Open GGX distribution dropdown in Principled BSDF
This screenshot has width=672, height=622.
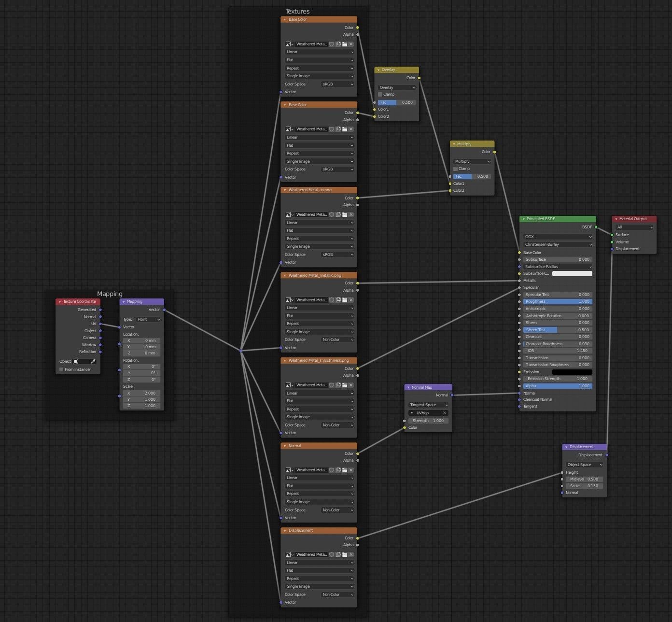558,237
